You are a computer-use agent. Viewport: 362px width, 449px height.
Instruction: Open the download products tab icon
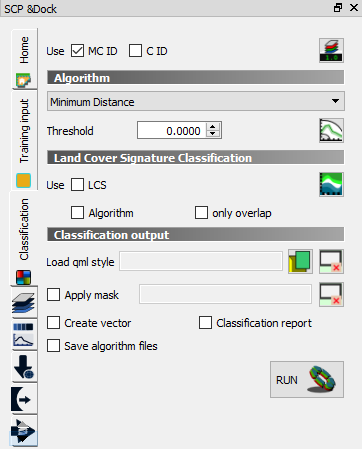(23, 367)
